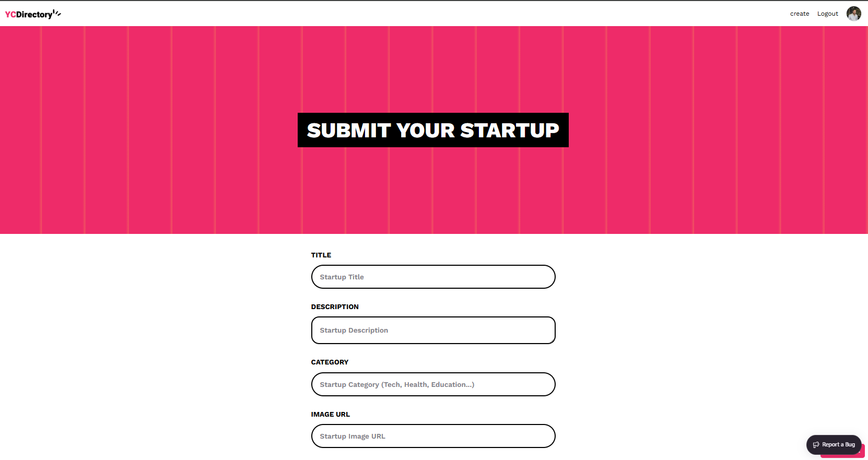
Task: Click the IMAGE URL field label
Action: tap(331, 415)
